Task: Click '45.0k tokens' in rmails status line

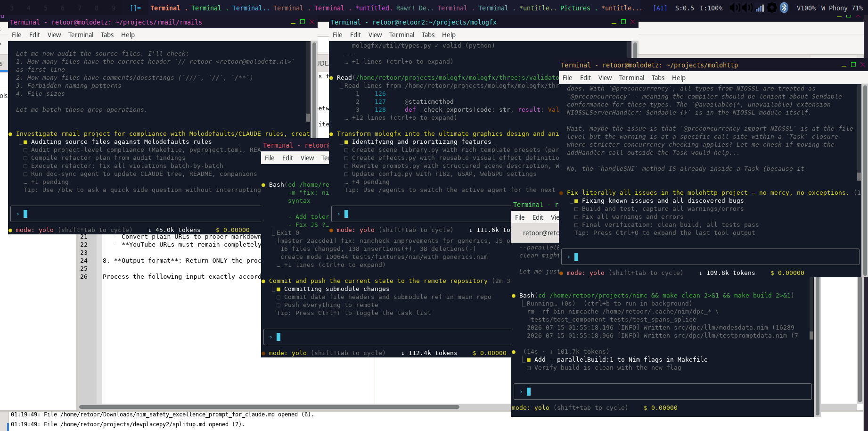Action: [x=178, y=230]
